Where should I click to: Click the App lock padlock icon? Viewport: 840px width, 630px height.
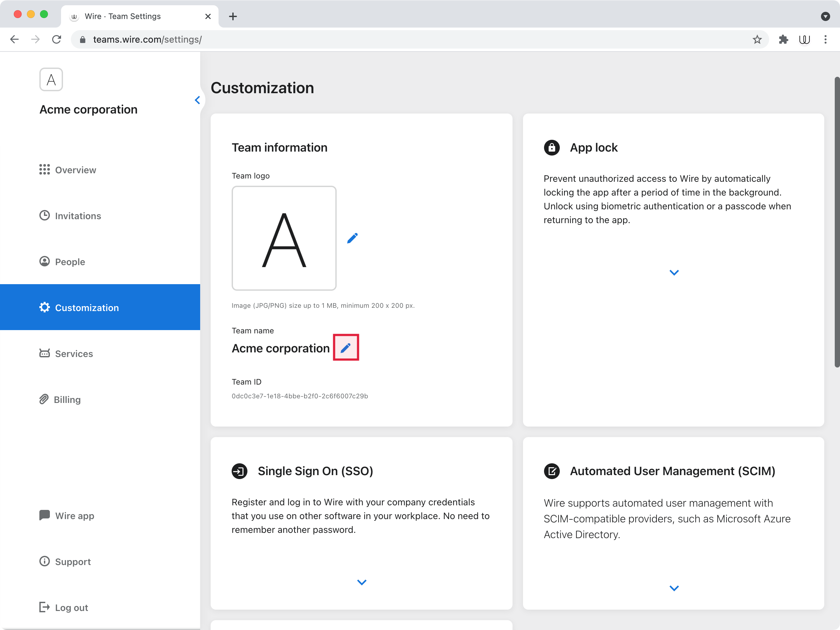click(x=552, y=147)
